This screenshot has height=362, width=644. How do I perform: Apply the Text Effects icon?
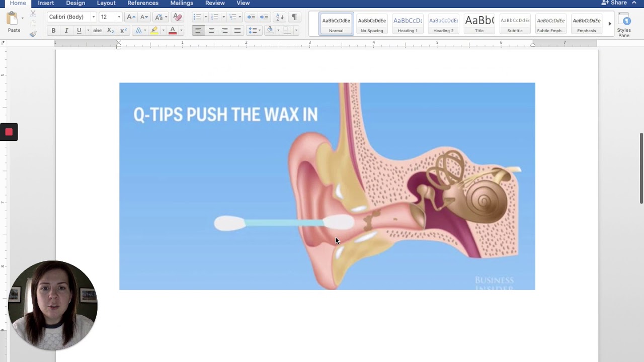tap(139, 31)
